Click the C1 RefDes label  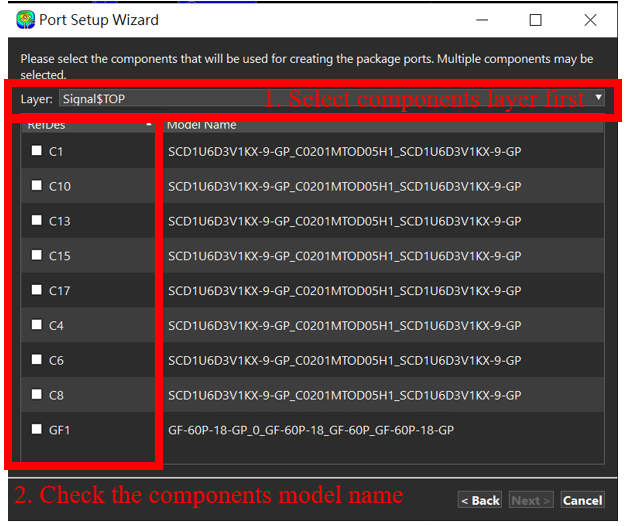[56, 152]
